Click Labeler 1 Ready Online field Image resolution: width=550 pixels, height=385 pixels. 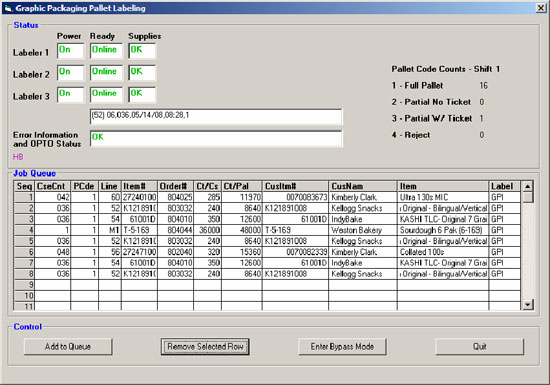pyautogui.click(x=106, y=51)
